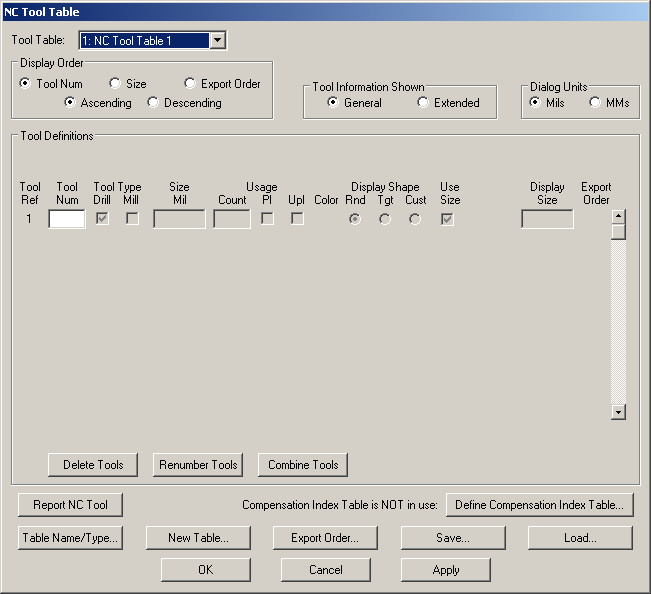
Task: Click the scrollbar down arrow
Action: [618, 412]
